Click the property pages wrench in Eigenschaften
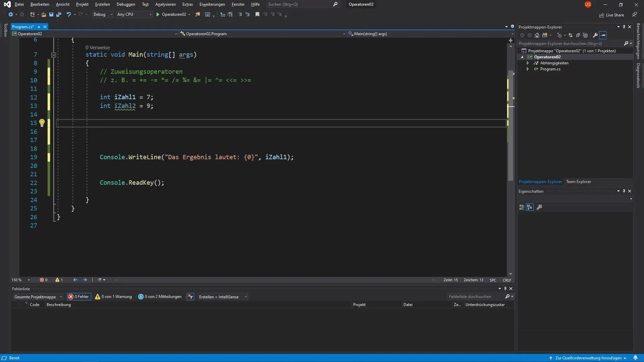This screenshot has height=362, width=644. pos(539,207)
